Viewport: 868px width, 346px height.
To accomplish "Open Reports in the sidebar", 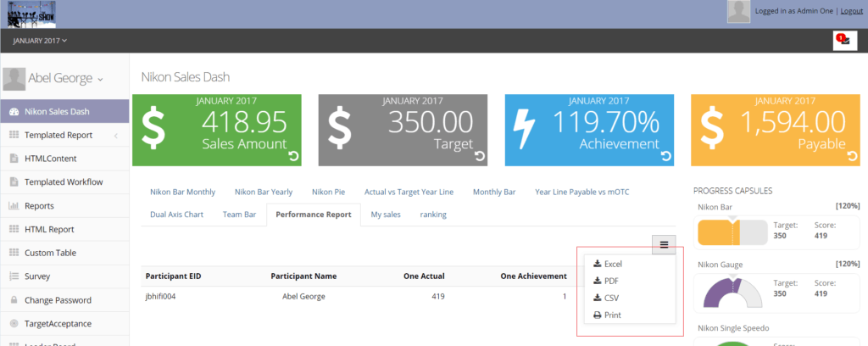I will coord(64,206).
